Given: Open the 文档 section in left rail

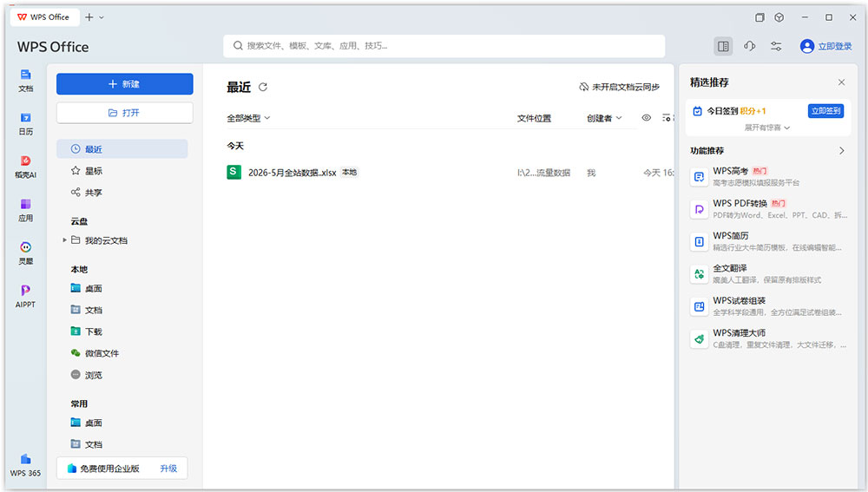Looking at the screenshot, I should tap(25, 80).
